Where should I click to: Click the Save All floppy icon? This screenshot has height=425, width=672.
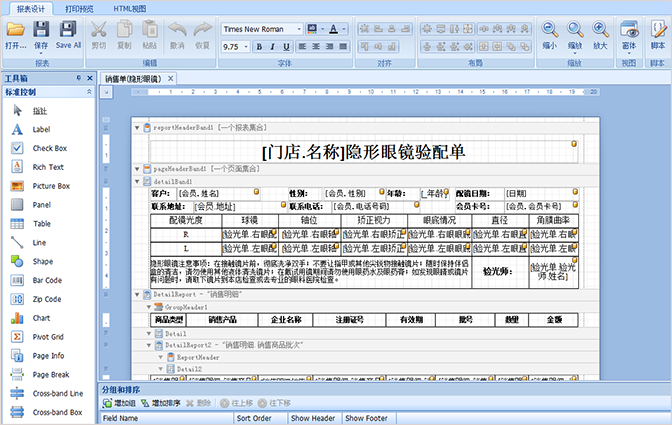[68, 30]
